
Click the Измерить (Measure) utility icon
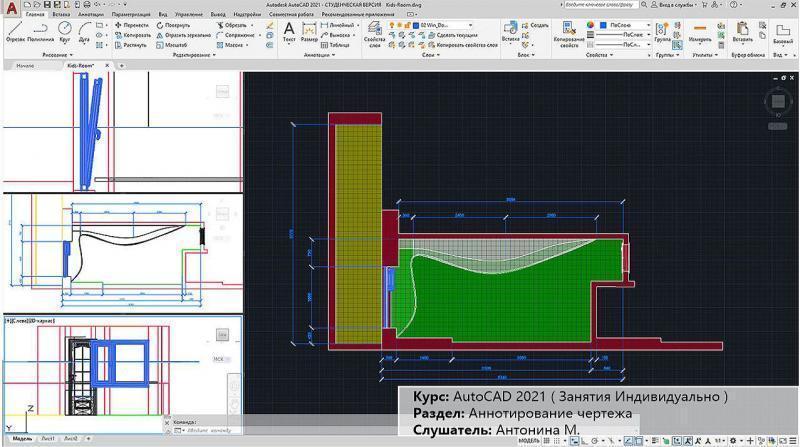[700, 29]
